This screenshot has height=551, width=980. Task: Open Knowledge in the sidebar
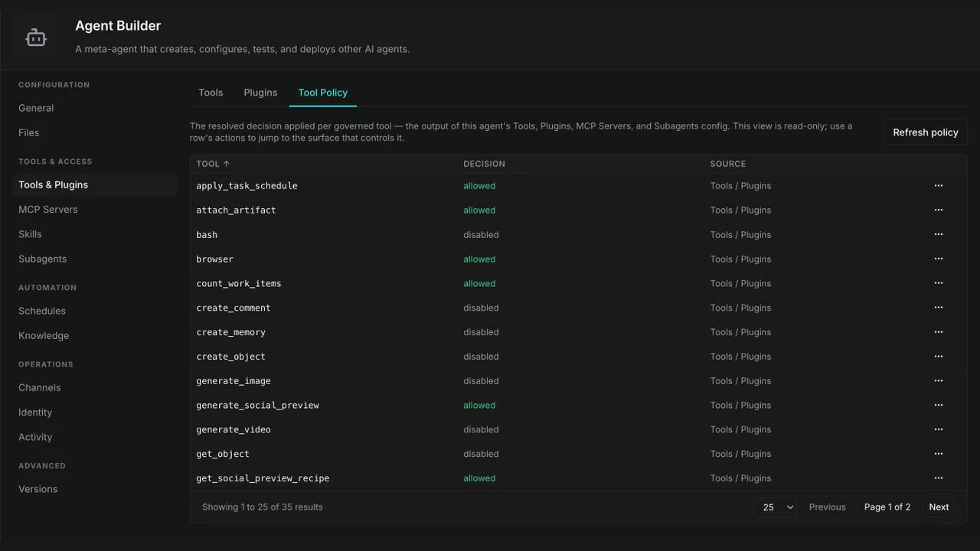click(44, 335)
